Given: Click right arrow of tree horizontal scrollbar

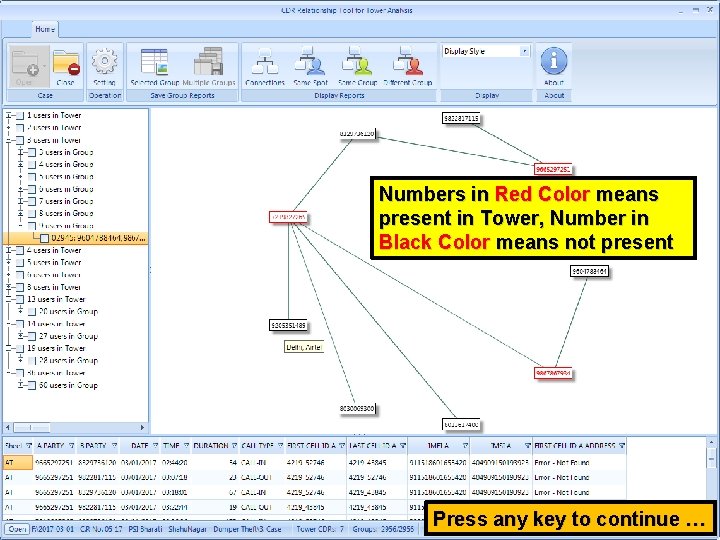Looking at the screenshot, I should click(x=142, y=428).
